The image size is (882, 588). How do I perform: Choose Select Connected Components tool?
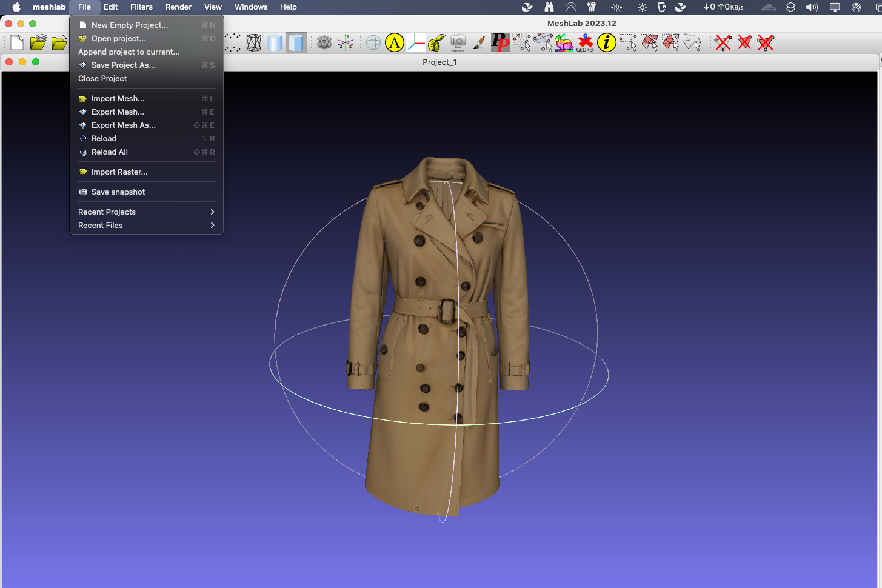click(671, 42)
